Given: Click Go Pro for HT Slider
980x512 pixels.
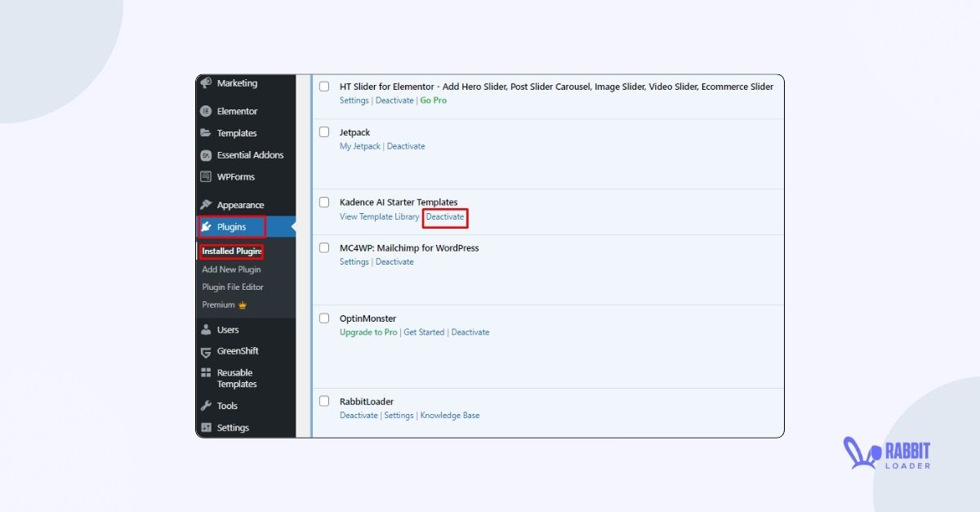Looking at the screenshot, I should (x=434, y=100).
